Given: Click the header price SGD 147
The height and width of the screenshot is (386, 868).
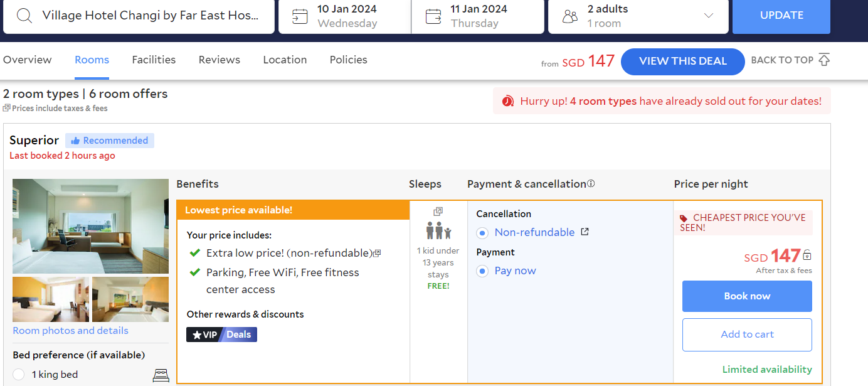Looking at the screenshot, I should [x=588, y=62].
